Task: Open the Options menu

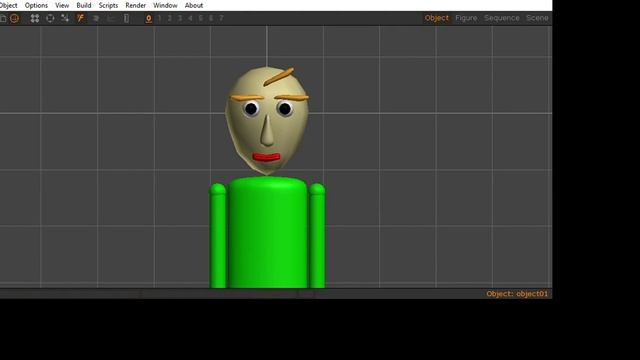Action: pyautogui.click(x=36, y=5)
